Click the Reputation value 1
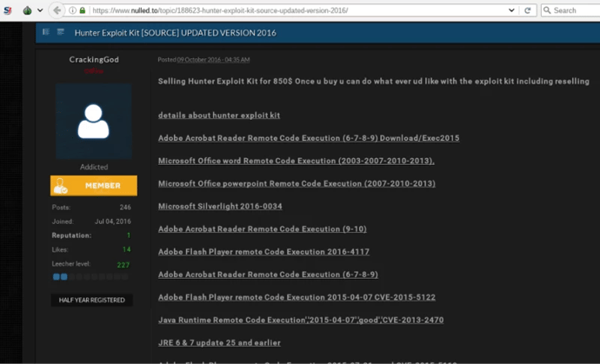This screenshot has height=364, width=600. pos(129,235)
